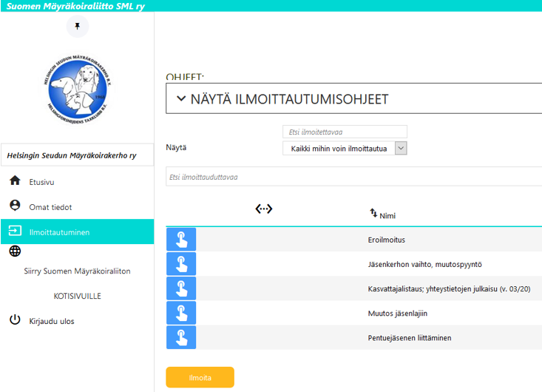Select Jäsenkerhon vaihto, muutospyyntö text

coord(425,264)
